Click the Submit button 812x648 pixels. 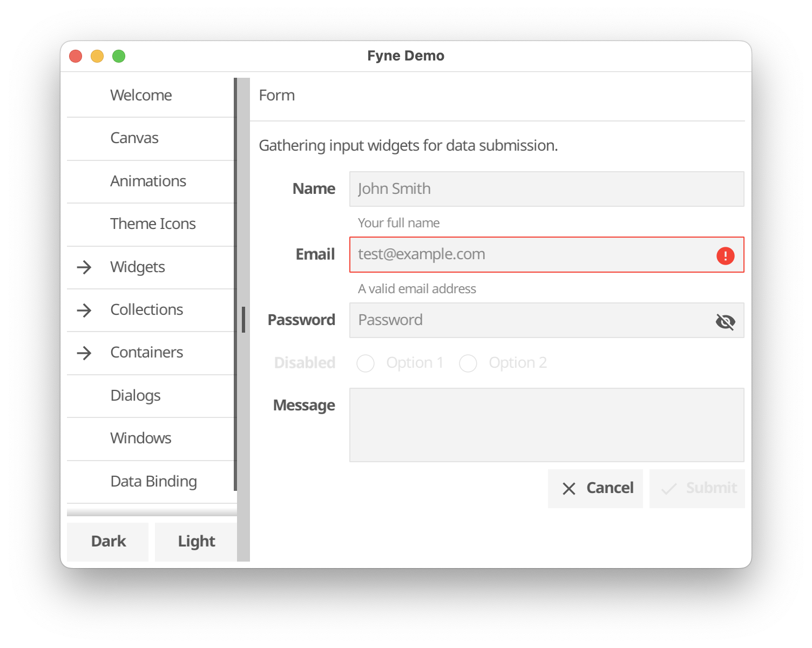click(697, 488)
